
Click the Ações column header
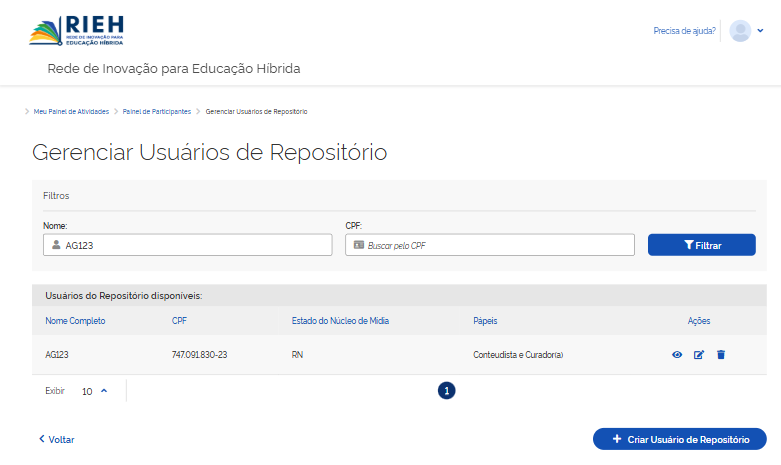(x=699, y=321)
